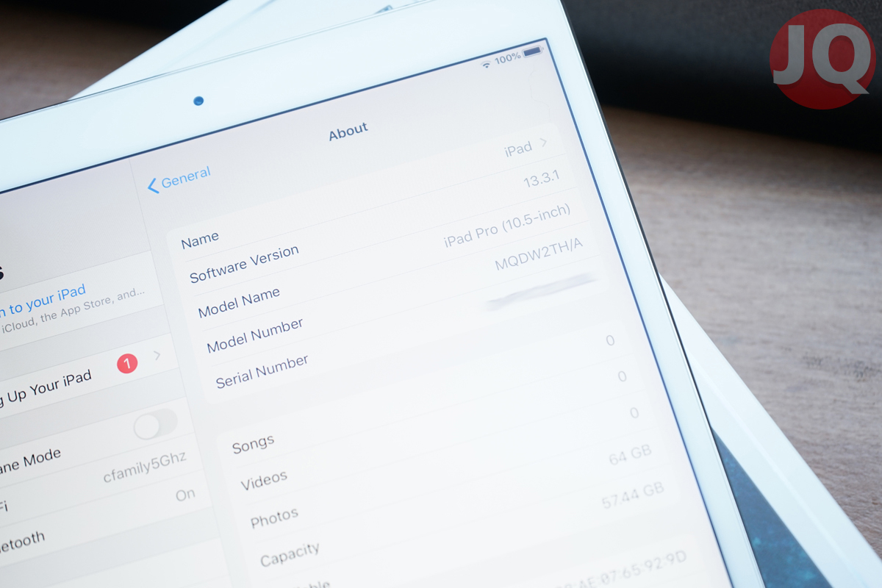Tap the back chevron beside General
The height and width of the screenshot is (588, 882).
(x=153, y=186)
